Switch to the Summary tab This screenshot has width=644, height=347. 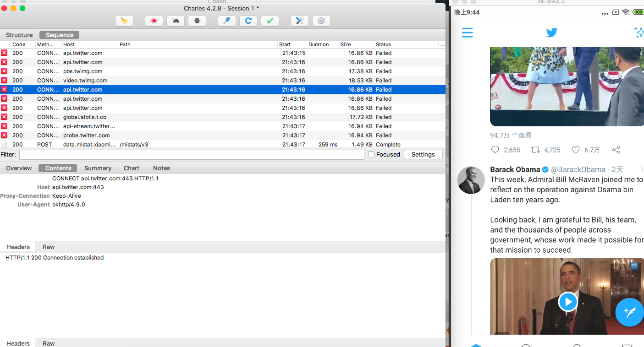[98, 168]
